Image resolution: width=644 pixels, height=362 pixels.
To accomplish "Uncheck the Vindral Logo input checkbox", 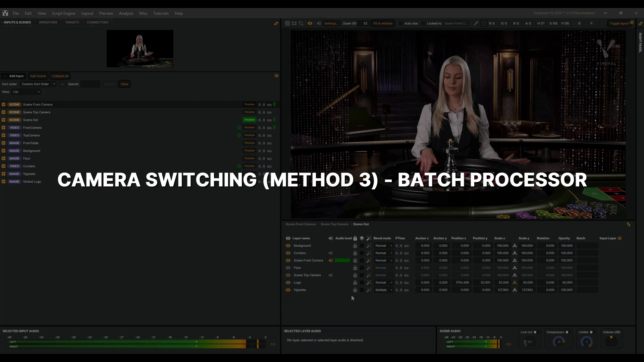I will tap(3, 182).
